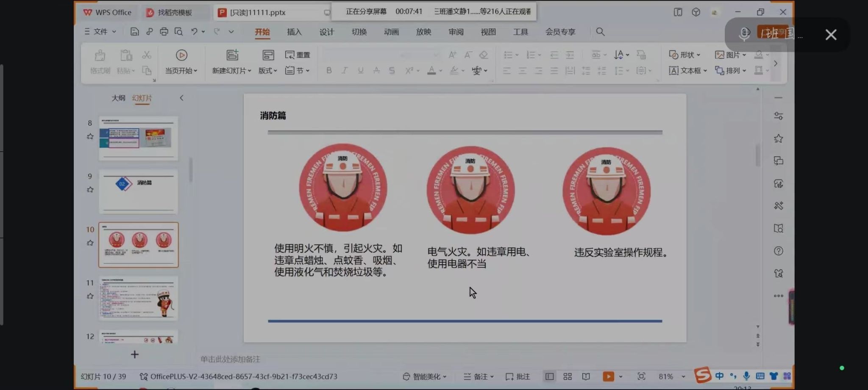Open slide sorter grid view icon
Screen dimensions: 868x390
568,376
